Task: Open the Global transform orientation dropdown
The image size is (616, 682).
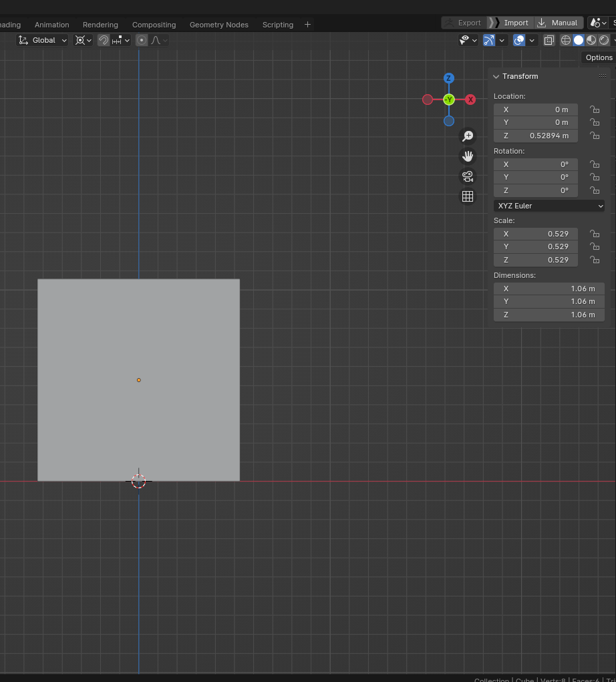Action: [43, 40]
